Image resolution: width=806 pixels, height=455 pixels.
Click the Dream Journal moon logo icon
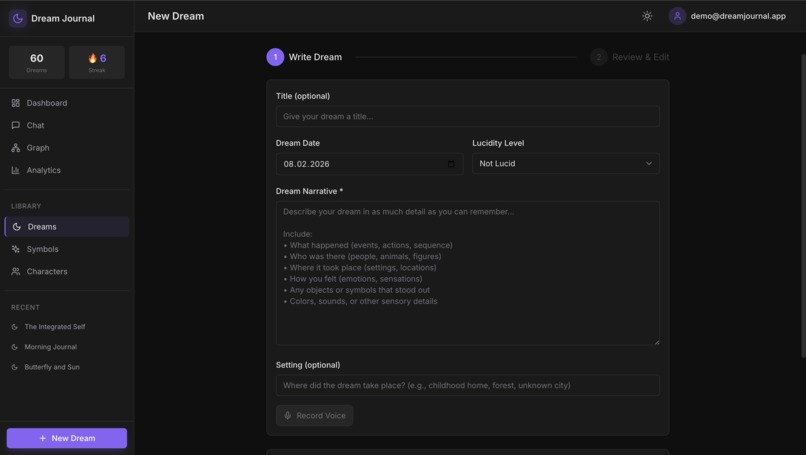point(17,18)
